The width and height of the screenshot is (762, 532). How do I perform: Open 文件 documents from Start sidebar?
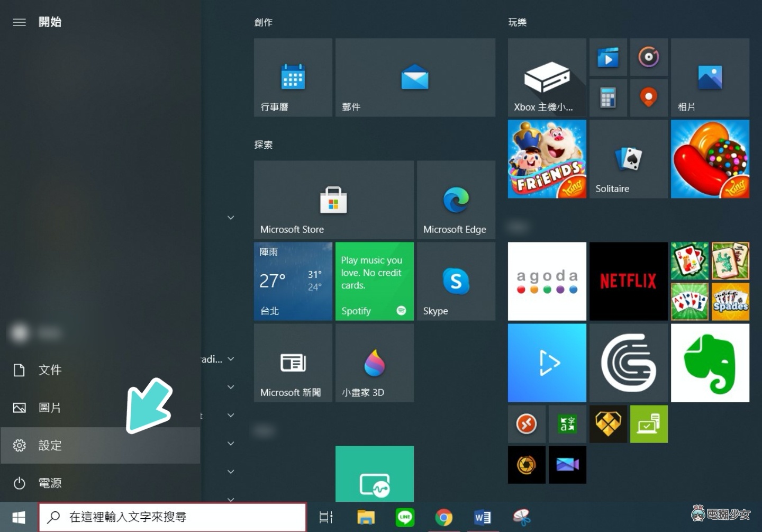tap(101, 370)
